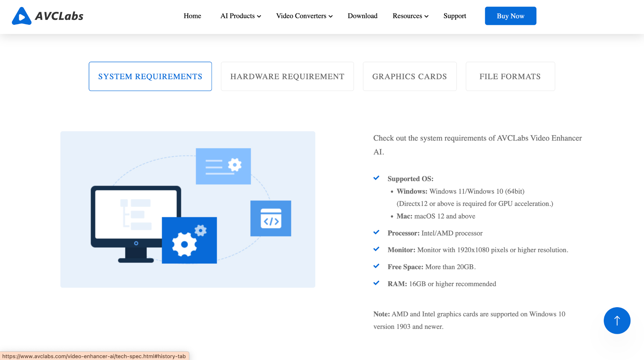Switch to Hardware Requirement tab

[287, 76]
